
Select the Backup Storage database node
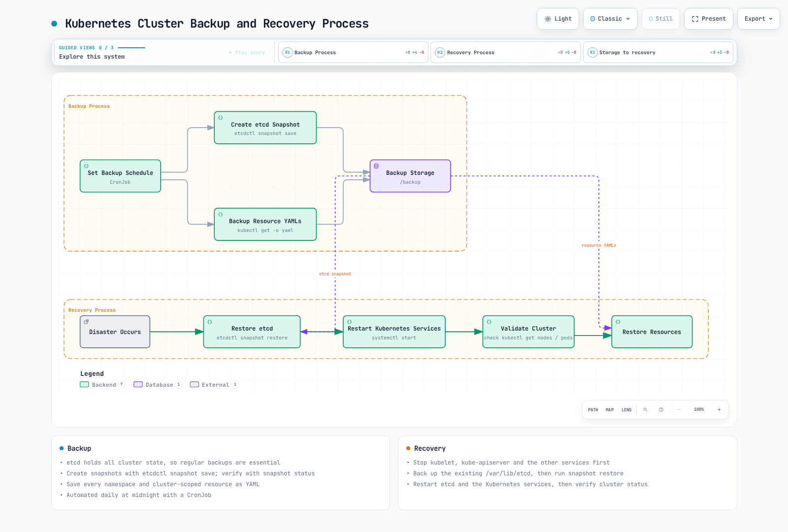pos(410,176)
